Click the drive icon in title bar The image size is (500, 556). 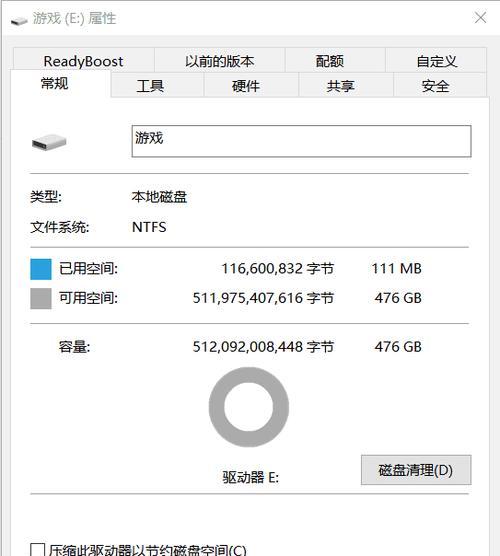coord(19,21)
